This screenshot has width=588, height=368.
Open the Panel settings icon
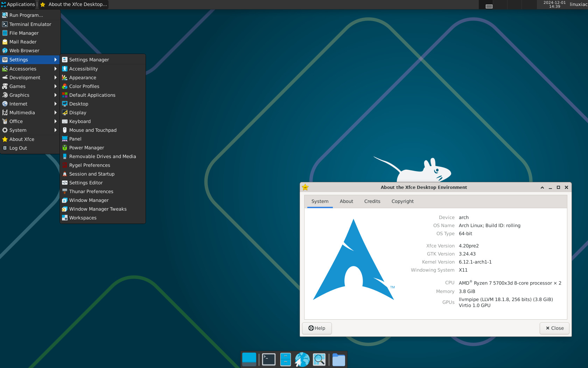click(65, 139)
